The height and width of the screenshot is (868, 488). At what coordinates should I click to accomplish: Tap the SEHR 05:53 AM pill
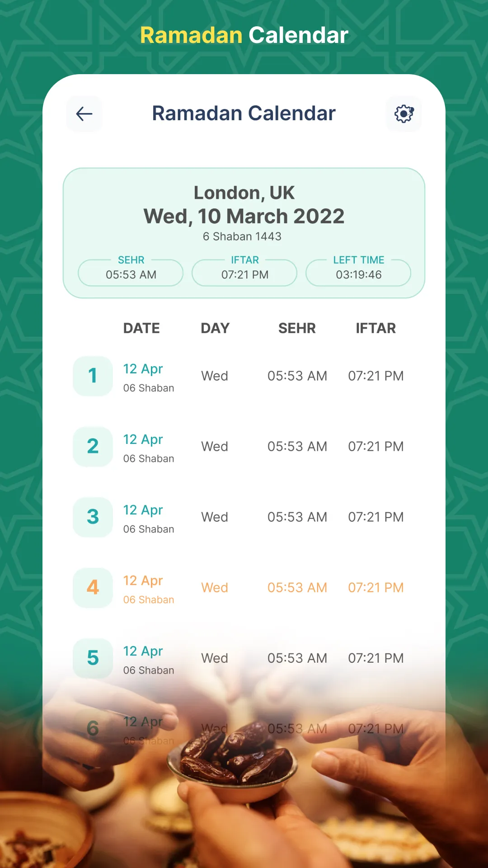(131, 273)
